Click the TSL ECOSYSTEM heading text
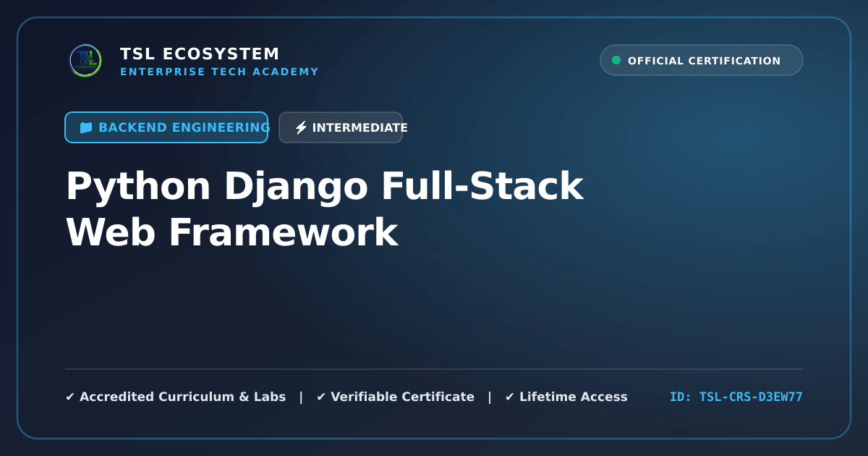This screenshot has height=456, width=868. (x=200, y=54)
